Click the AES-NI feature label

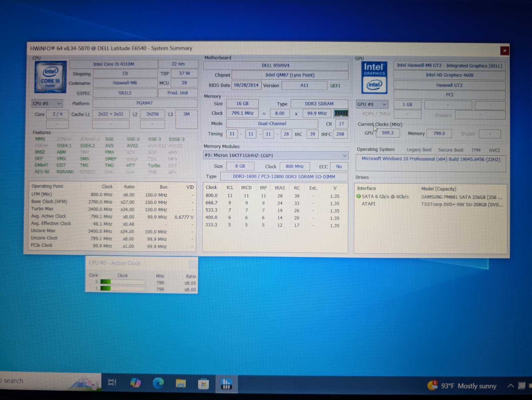(x=42, y=172)
